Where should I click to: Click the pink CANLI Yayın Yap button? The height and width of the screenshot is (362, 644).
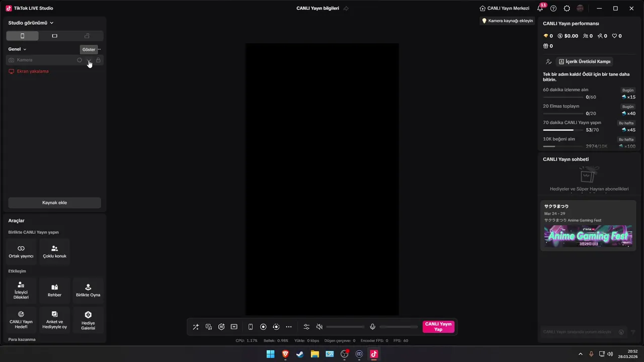click(438, 327)
